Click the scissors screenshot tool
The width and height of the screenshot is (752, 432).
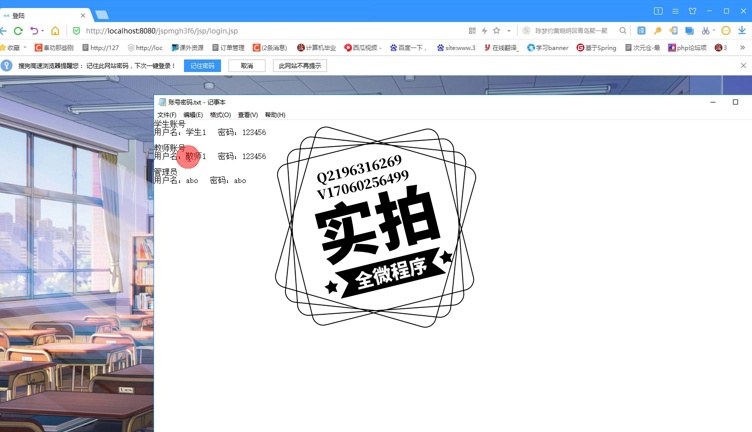(705, 31)
